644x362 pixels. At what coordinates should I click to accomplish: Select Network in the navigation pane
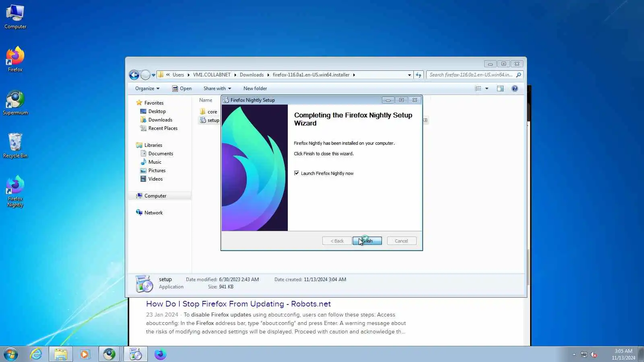click(x=149, y=213)
